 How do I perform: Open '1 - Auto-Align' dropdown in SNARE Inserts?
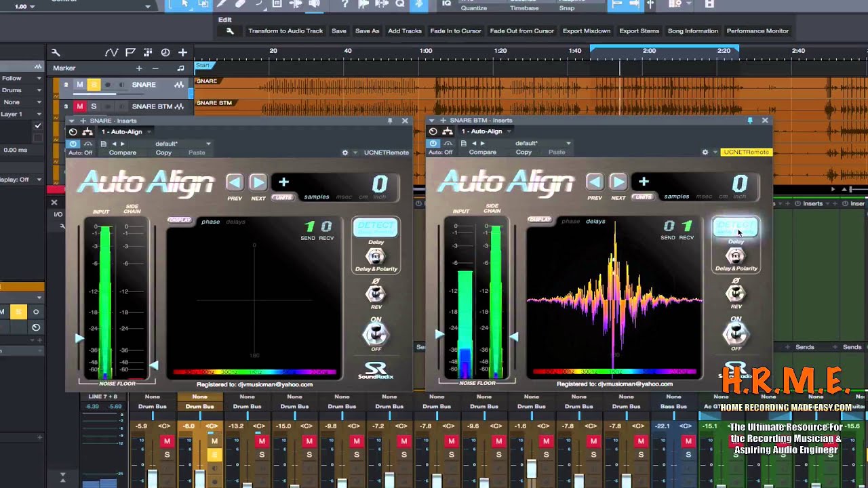pos(126,131)
